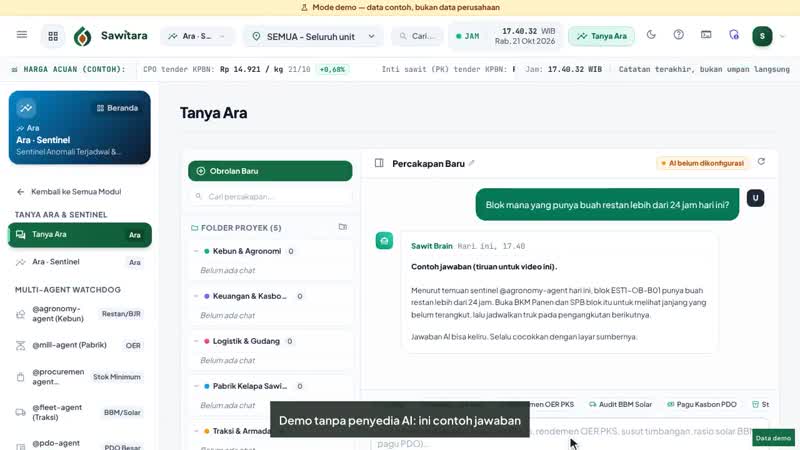Open the SEMUA - Seluruh unit selector
800x450 pixels.
pyautogui.click(x=313, y=36)
